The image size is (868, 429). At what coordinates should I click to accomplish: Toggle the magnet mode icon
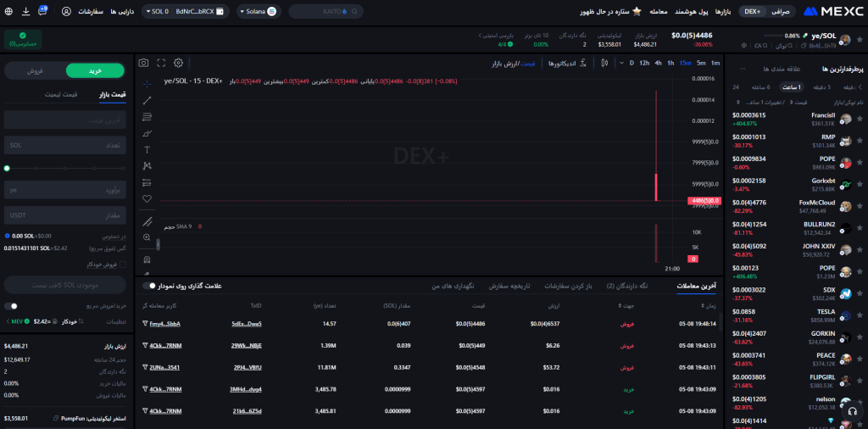[147, 259]
